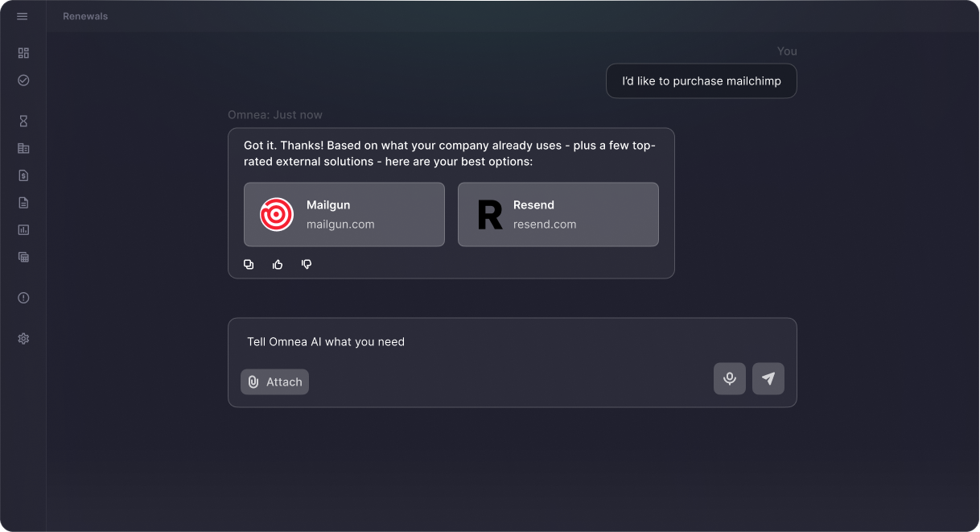Open the stacked table icon in sidebar

tap(23, 258)
